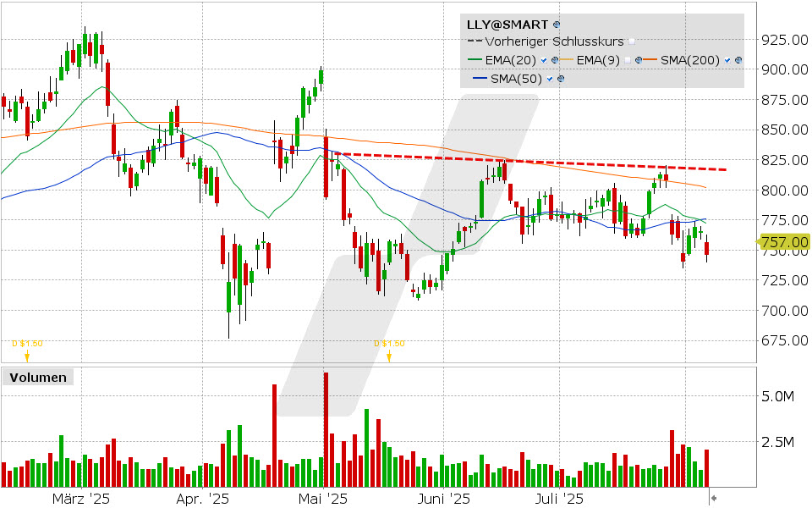The width and height of the screenshot is (812, 508).
Task: Click the orange SMA(200) legend line swatch
Action: [x=651, y=60]
